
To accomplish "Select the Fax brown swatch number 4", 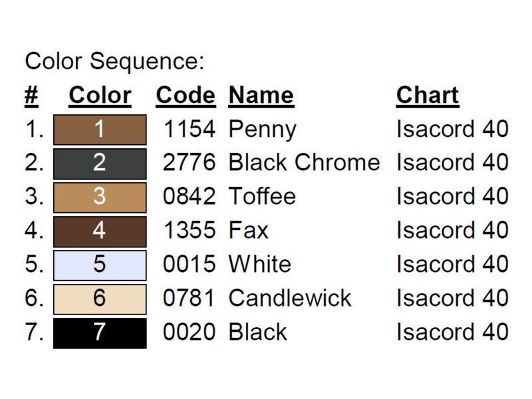I will click(x=100, y=231).
